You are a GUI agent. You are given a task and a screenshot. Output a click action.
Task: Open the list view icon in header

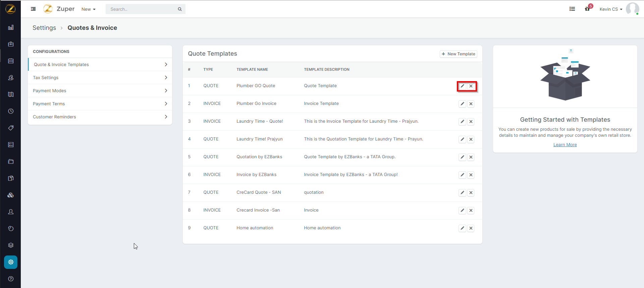click(x=572, y=9)
